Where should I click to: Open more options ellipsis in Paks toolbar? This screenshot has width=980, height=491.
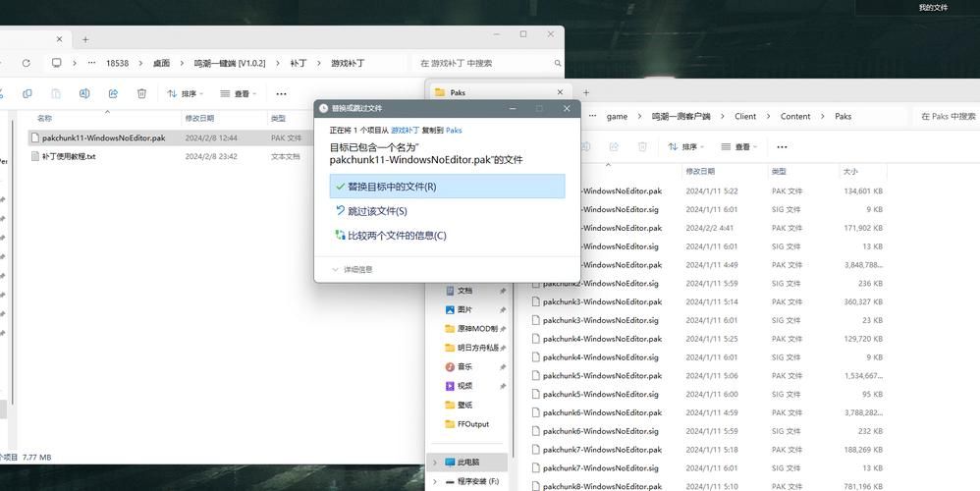point(782,146)
